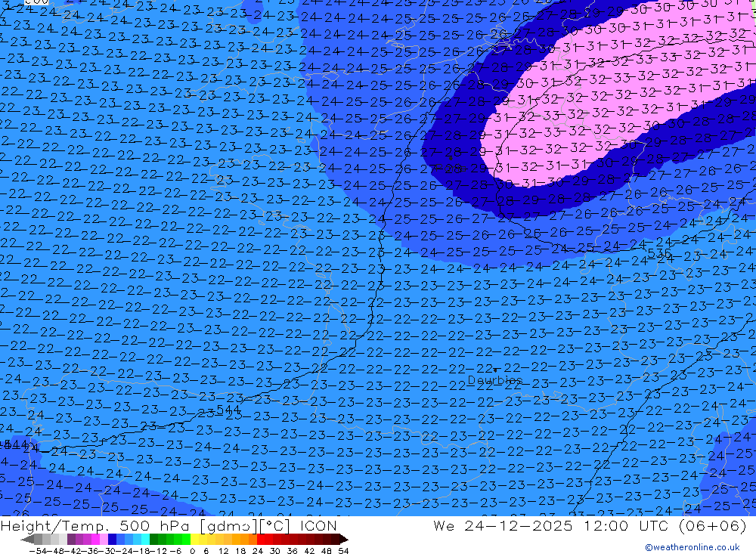756x554 pixels.
Task: Click the gray left arrow of the color scale
Action: click(27, 540)
